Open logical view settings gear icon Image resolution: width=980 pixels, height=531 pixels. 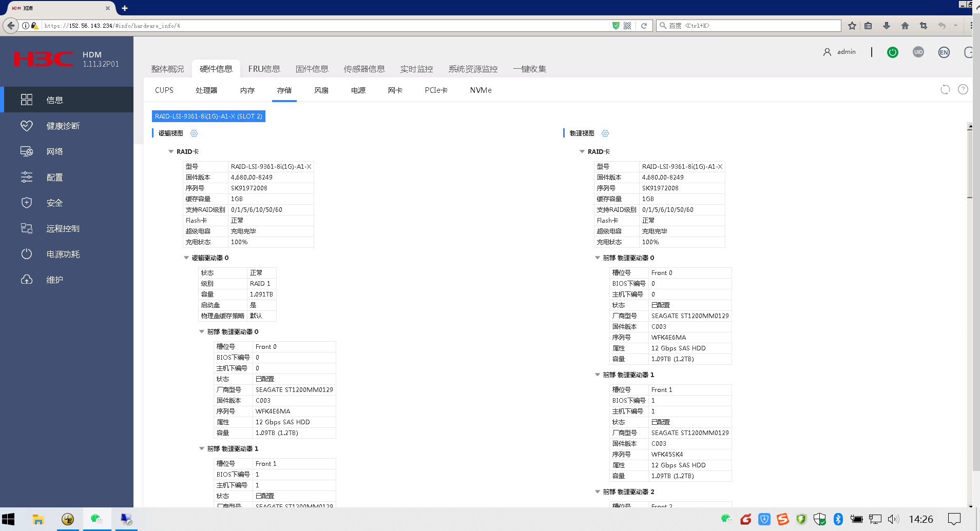tap(194, 133)
